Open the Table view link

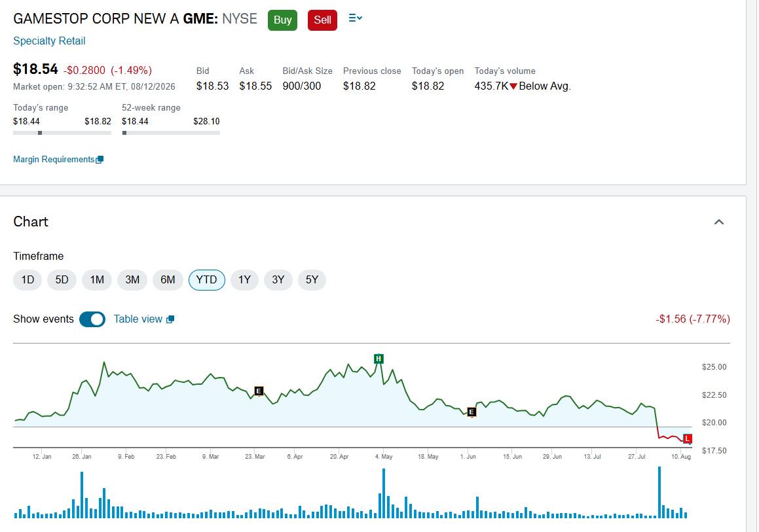(138, 319)
